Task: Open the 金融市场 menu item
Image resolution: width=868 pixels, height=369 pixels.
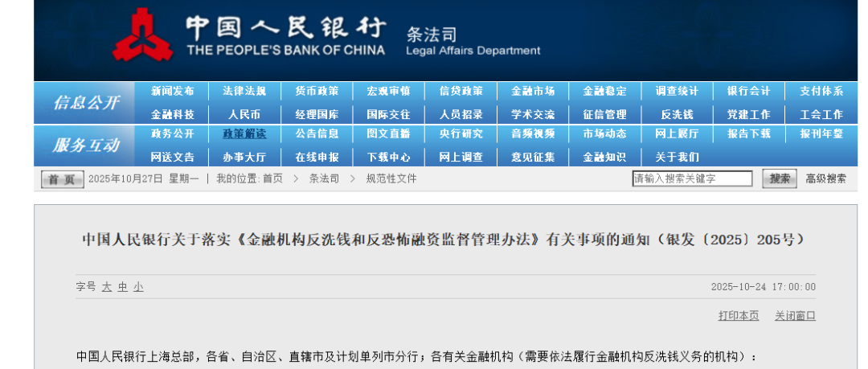Action: [x=533, y=92]
